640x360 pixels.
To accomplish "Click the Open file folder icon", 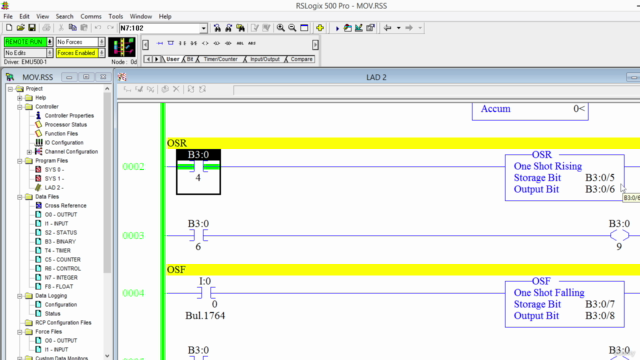I will (20, 28).
